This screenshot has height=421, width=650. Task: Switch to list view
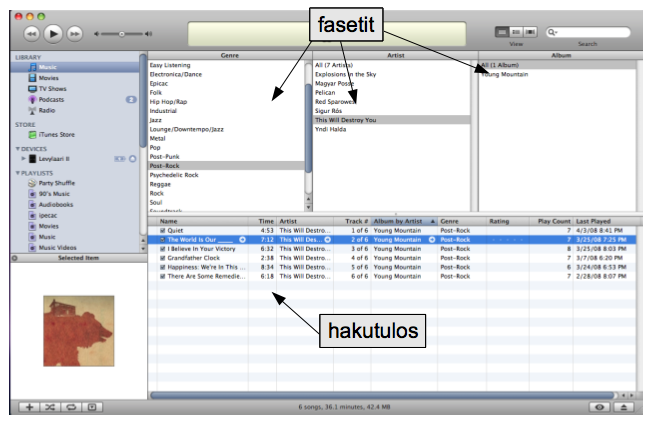tap(502, 32)
